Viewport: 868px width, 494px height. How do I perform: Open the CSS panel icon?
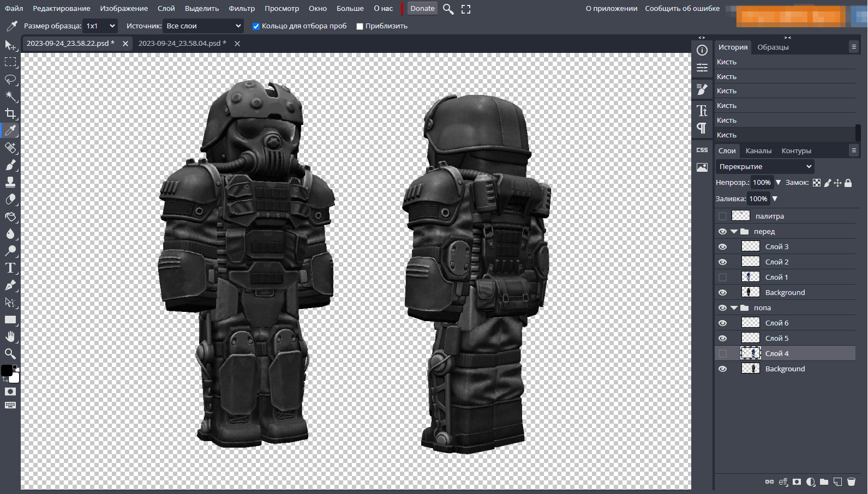click(x=702, y=150)
